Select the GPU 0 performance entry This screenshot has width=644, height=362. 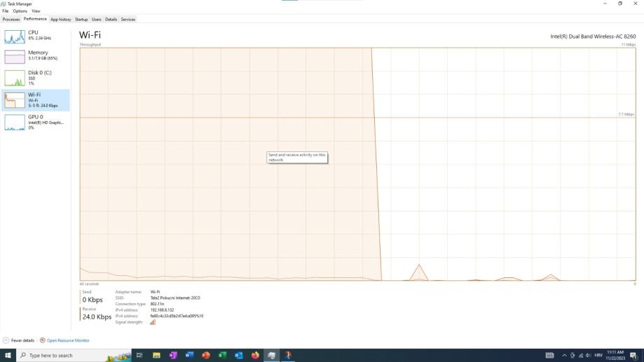click(x=35, y=122)
